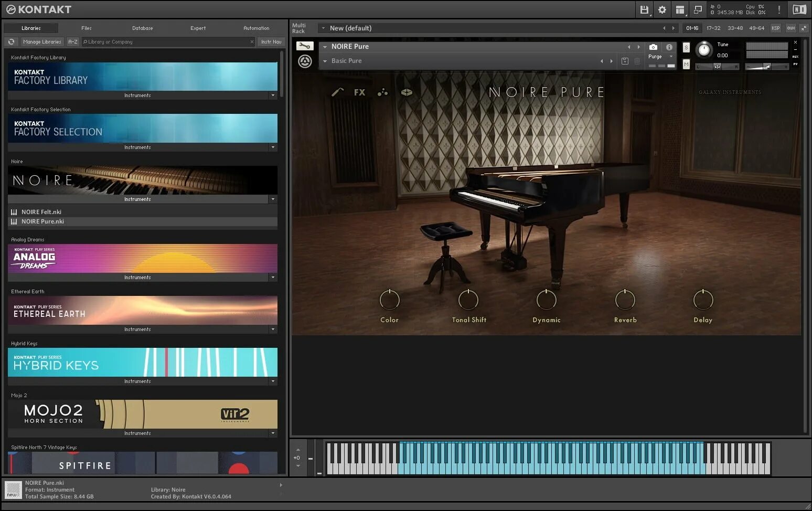The image size is (812, 511).
Task: Open the particles engine dots icon
Action: click(x=383, y=92)
